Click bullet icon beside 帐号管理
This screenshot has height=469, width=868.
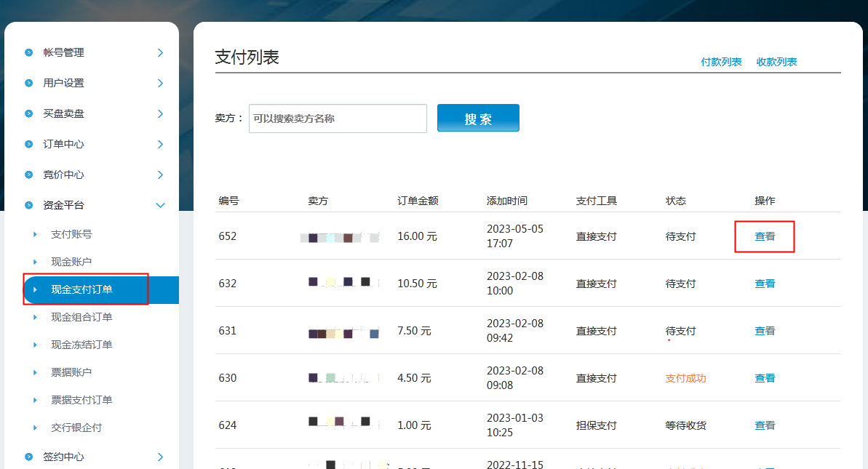click(29, 52)
